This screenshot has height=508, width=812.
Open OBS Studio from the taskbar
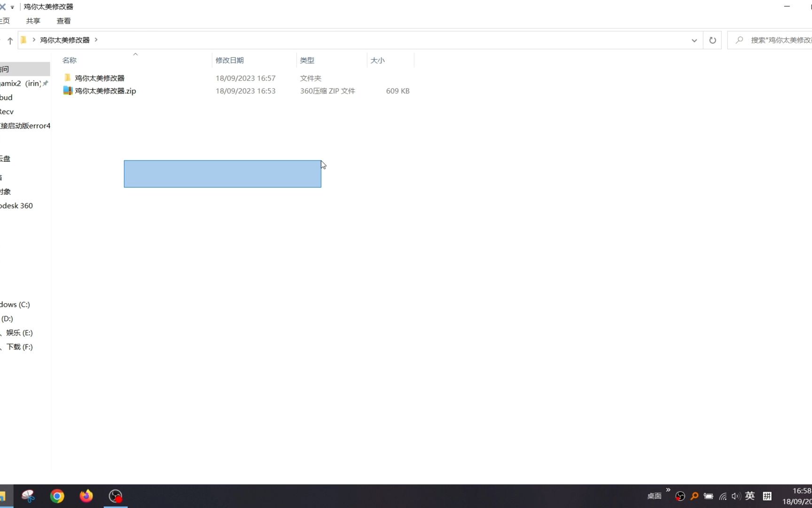point(116,496)
